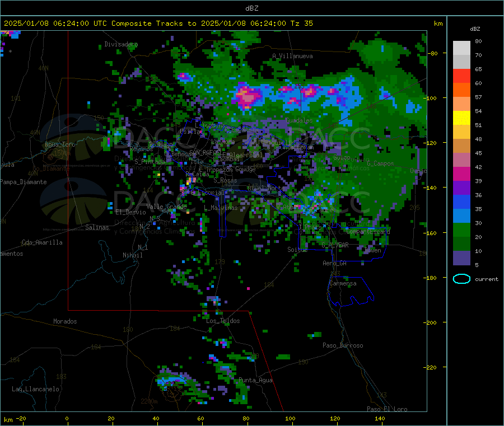Click the Cda_Amarilla label
Screen dimensions: 504x426
coord(42,242)
